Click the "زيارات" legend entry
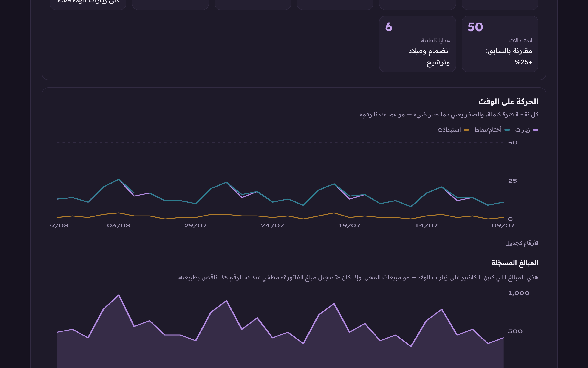 click(x=526, y=130)
